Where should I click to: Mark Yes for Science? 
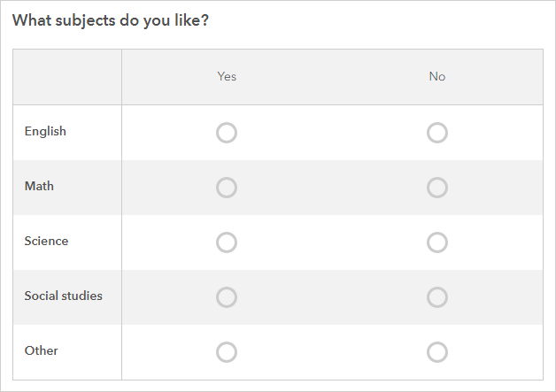[227, 242]
